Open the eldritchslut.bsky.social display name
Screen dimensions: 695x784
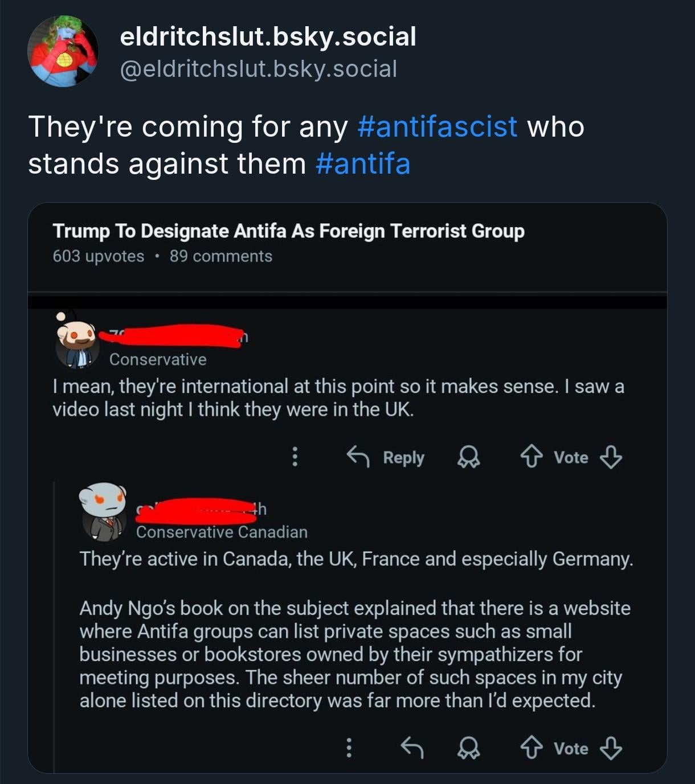(x=268, y=37)
